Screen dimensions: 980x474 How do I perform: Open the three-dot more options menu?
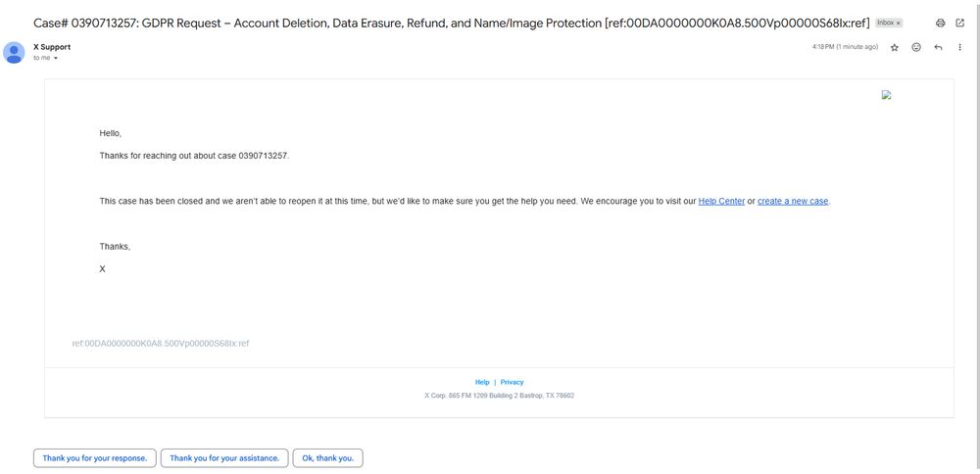coord(960,47)
